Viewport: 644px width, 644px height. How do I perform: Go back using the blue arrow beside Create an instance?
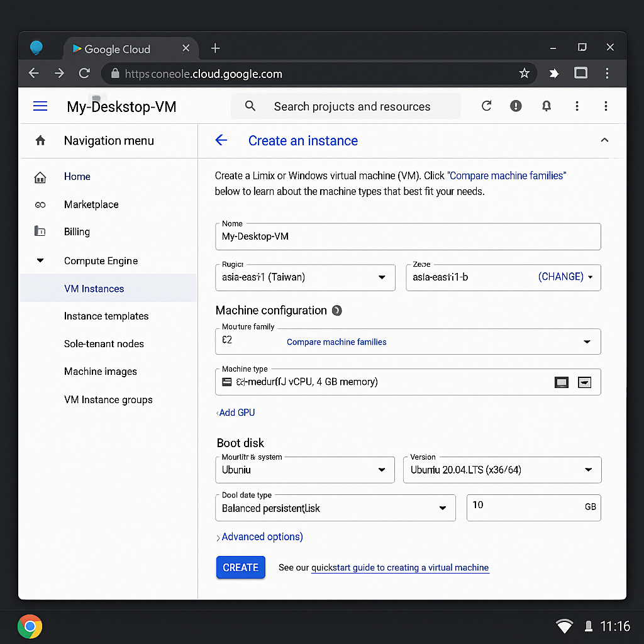tap(221, 140)
